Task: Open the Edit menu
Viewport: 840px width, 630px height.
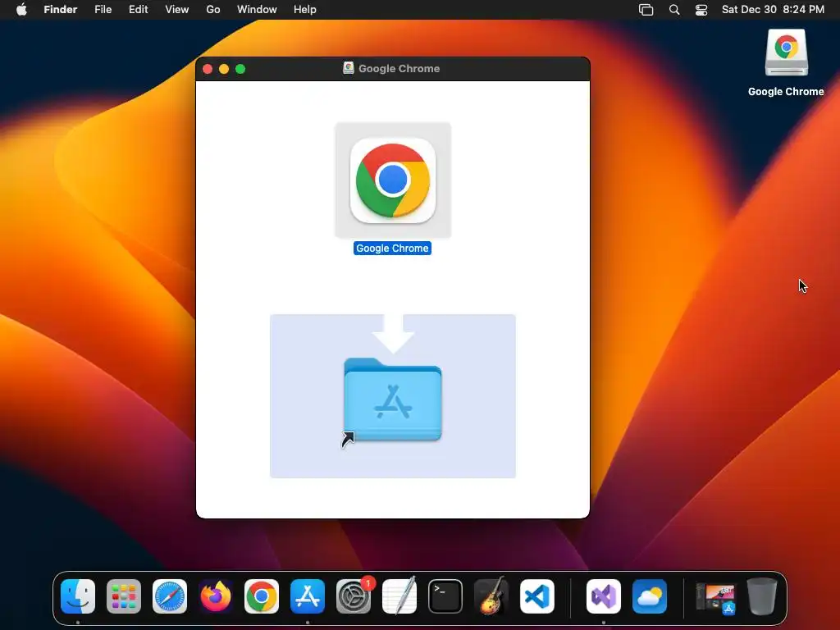Action: (138, 10)
